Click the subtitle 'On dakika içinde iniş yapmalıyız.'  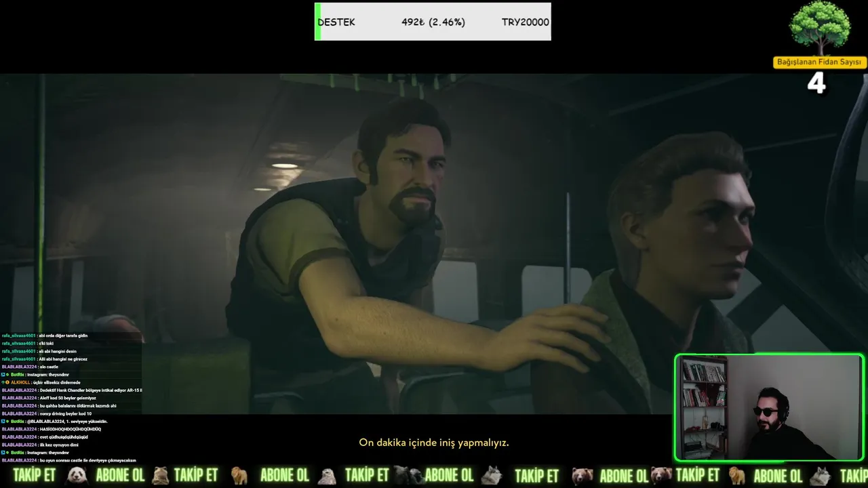click(434, 443)
